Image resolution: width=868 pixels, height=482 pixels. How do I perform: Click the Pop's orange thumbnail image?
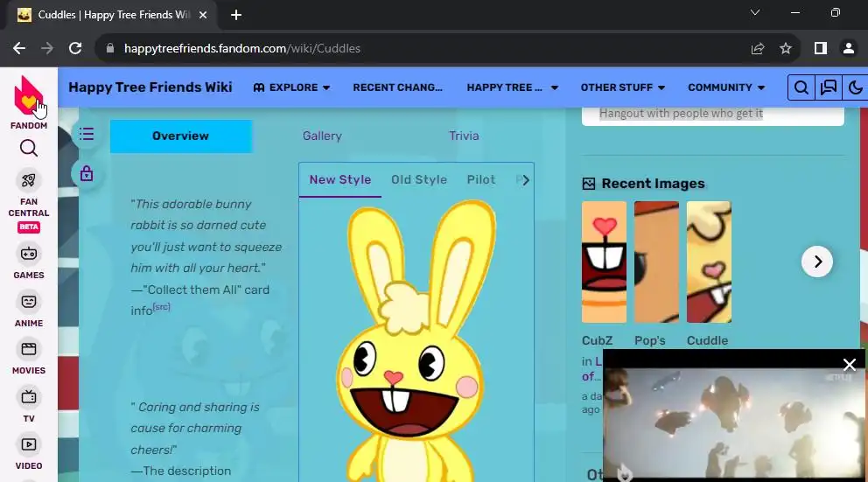pyautogui.click(x=656, y=262)
